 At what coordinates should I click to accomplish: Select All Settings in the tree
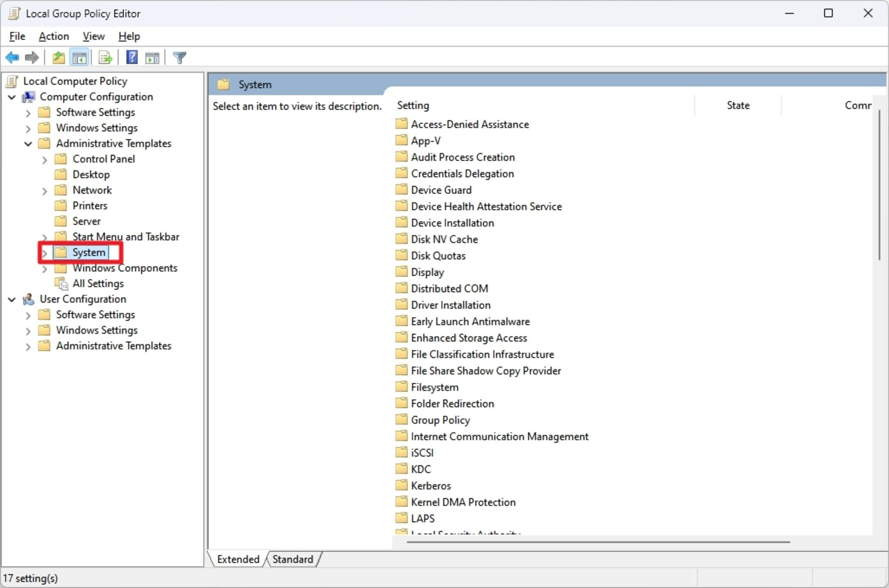98,283
